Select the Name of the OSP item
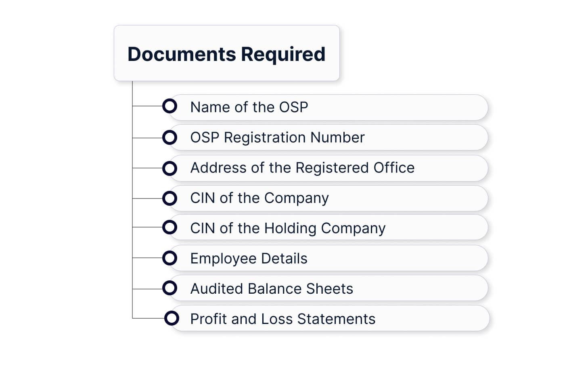Screen dimensions: 588x376 (249, 107)
